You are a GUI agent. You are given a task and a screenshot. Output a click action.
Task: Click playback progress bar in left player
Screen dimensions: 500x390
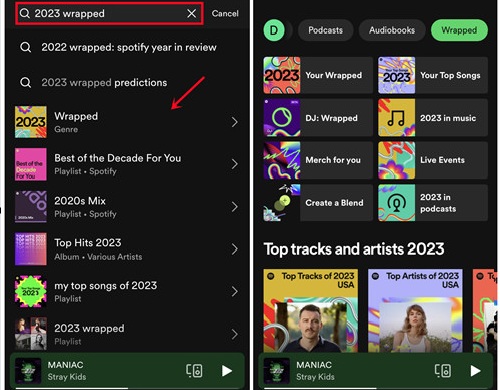(127, 388)
